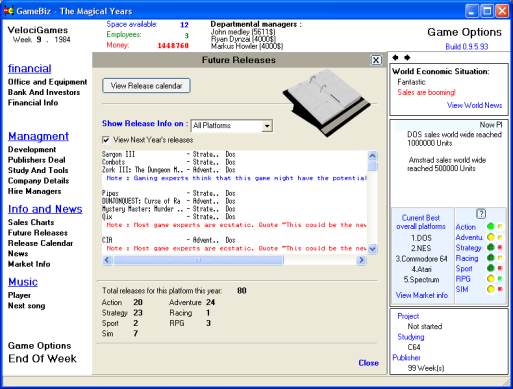Click the Publisher label in status panel

[406, 358]
